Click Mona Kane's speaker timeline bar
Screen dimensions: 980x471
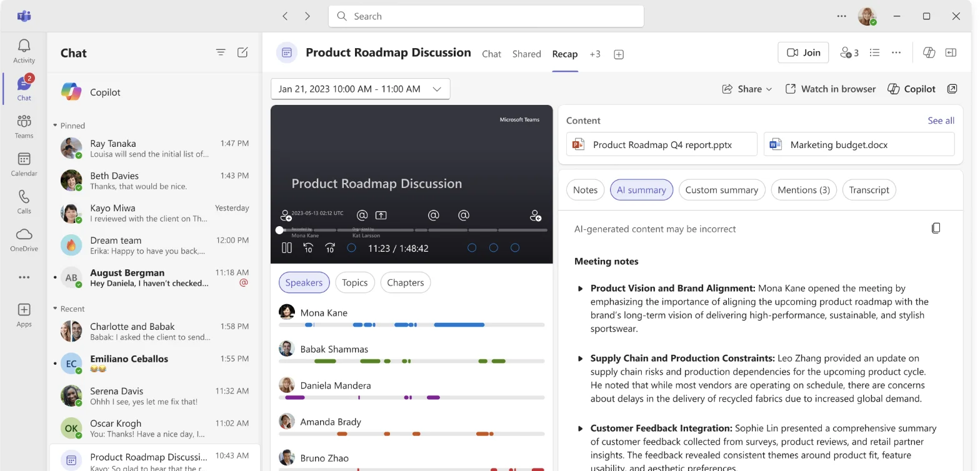point(411,325)
